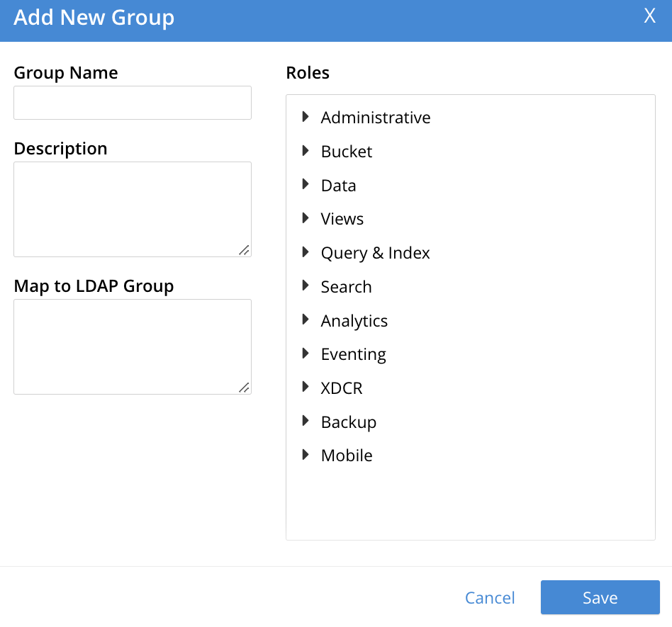Image resolution: width=672 pixels, height=627 pixels.
Task: Click inside the Group Name field
Action: pyautogui.click(x=132, y=103)
